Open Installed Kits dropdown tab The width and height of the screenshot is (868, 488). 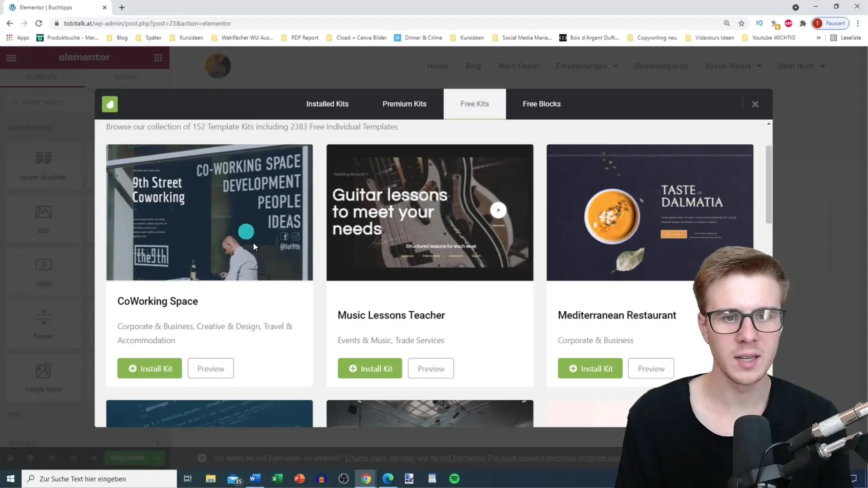point(328,103)
